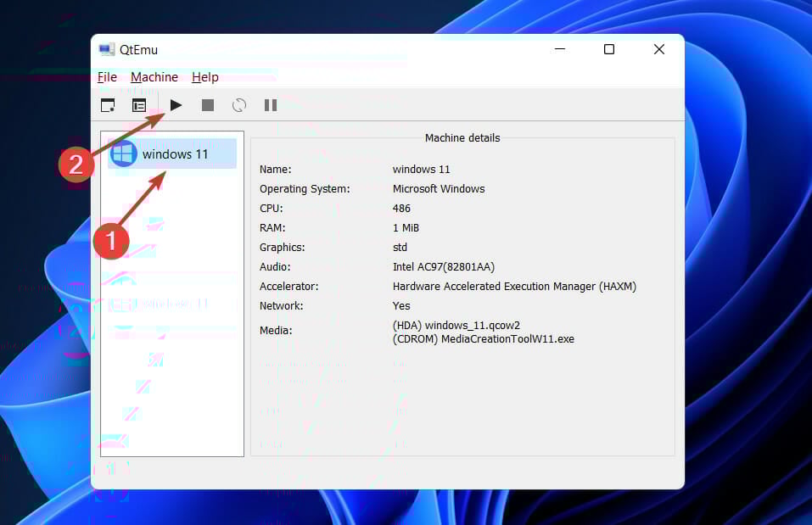Image resolution: width=812 pixels, height=525 pixels.
Task: Create a new virtual machine
Action: tap(108, 104)
